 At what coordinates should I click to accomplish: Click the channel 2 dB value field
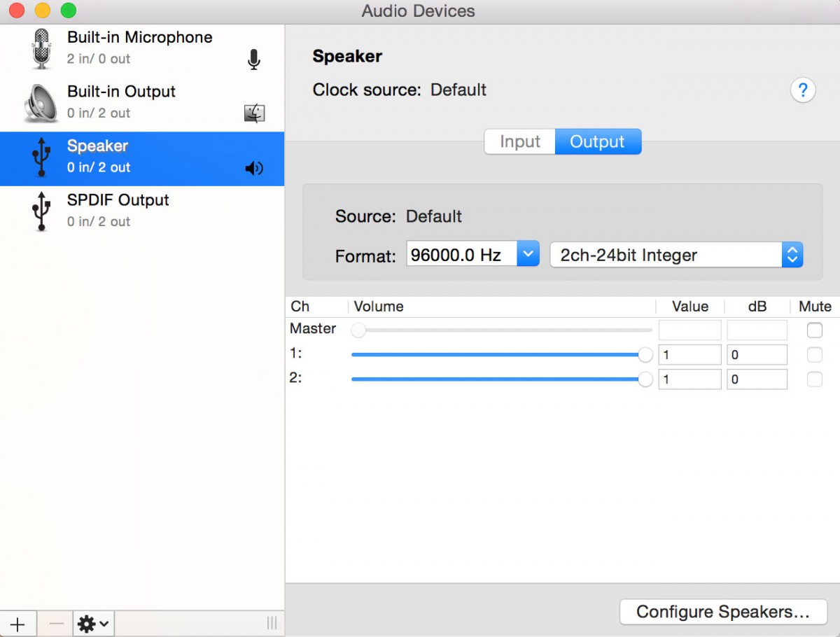(757, 379)
